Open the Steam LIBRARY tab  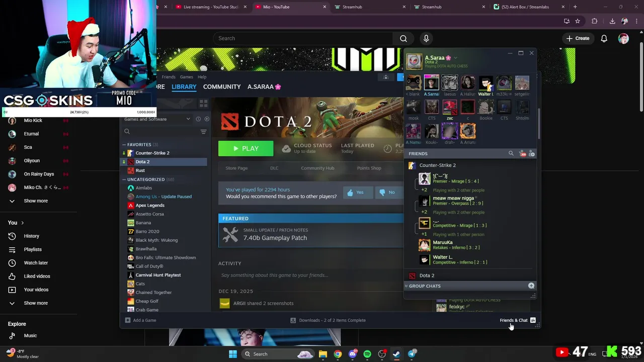(x=184, y=86)
